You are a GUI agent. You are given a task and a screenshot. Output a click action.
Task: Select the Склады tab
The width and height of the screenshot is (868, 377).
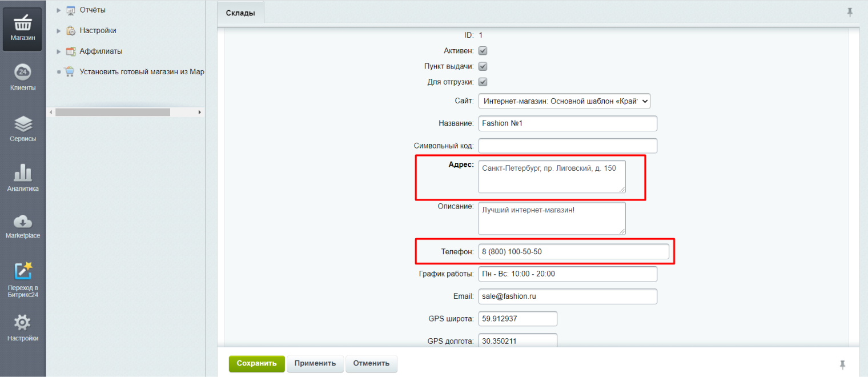(x=240, y=13)
